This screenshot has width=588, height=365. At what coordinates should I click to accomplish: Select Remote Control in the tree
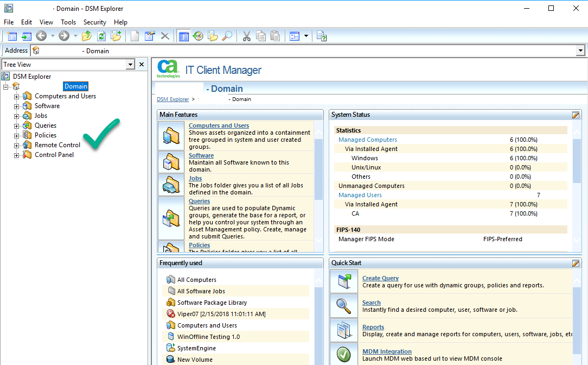(57, 145)
